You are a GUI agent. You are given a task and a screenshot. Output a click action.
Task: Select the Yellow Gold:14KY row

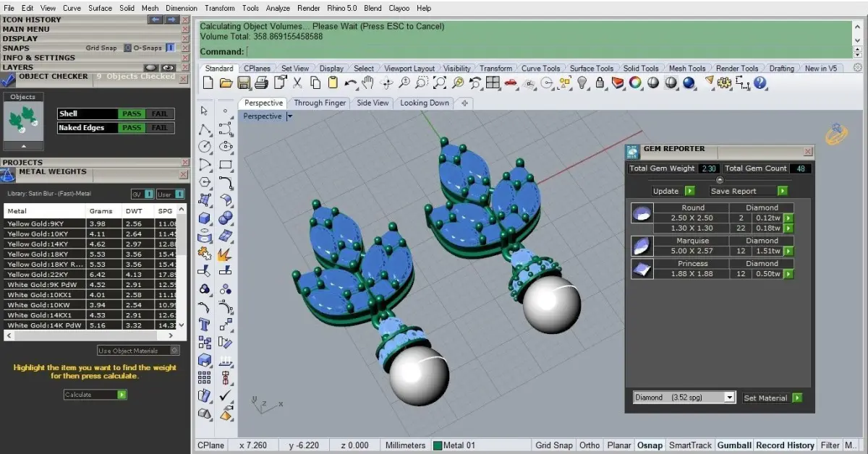coord(90,244)
